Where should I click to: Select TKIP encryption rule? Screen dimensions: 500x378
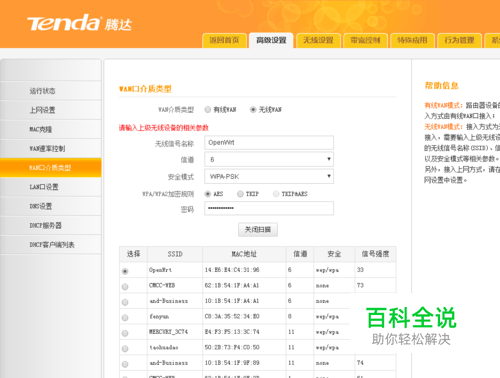point(240,194)
